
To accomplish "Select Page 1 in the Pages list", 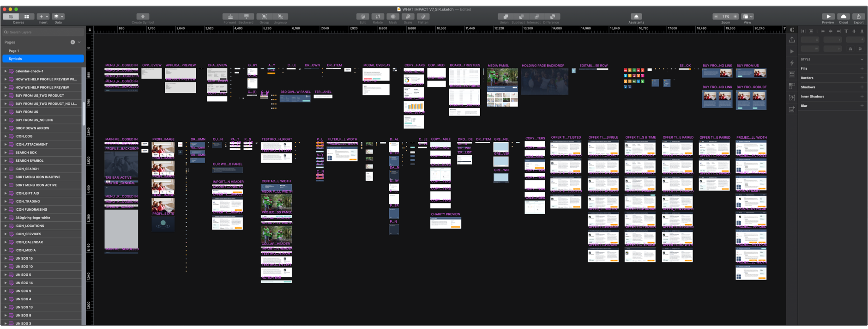I will coord(43,51).
